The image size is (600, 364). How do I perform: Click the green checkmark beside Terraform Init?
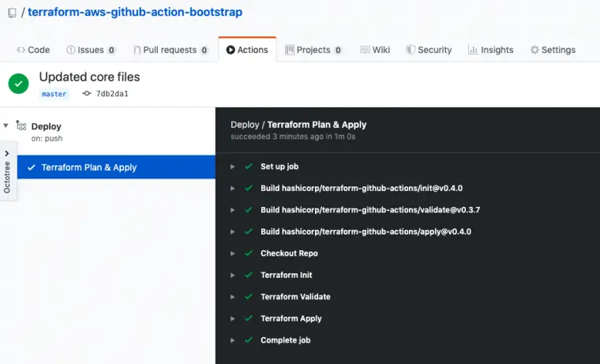click(249, 276)
